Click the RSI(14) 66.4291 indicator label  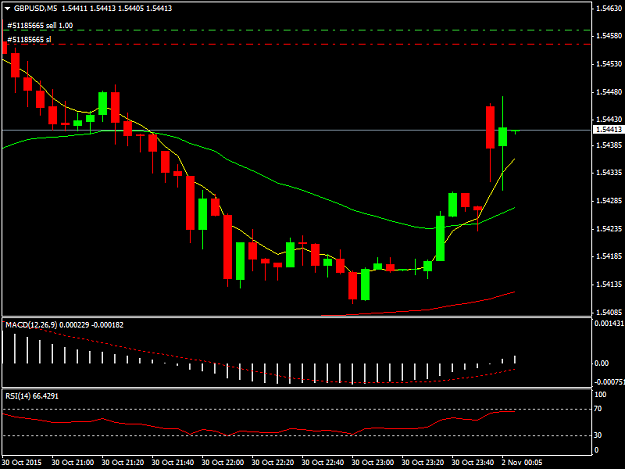[32, 396]
